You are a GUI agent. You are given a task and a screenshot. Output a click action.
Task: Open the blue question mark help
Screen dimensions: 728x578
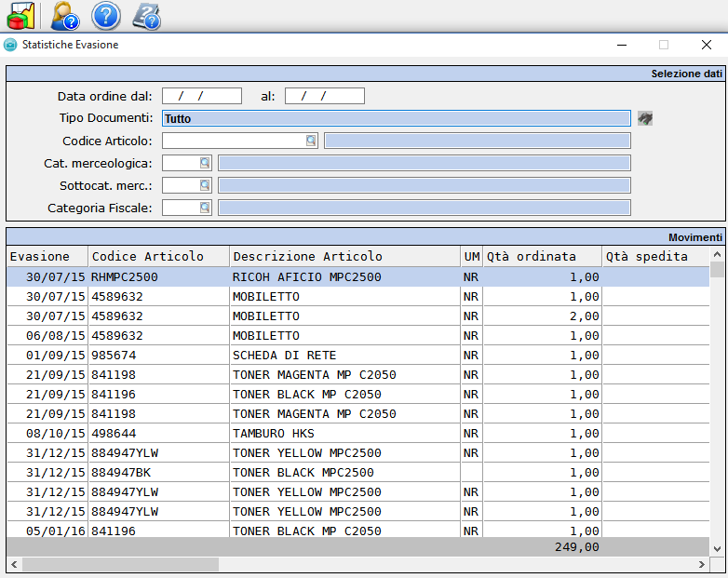(106, 16)
